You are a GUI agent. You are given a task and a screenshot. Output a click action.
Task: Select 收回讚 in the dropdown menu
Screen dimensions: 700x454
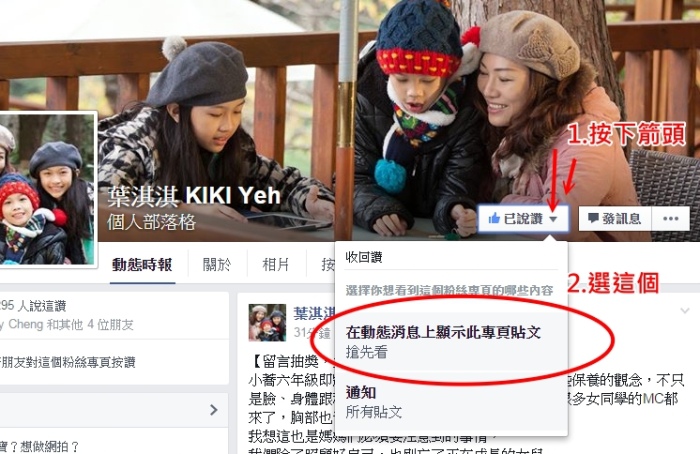click(364, 257)
